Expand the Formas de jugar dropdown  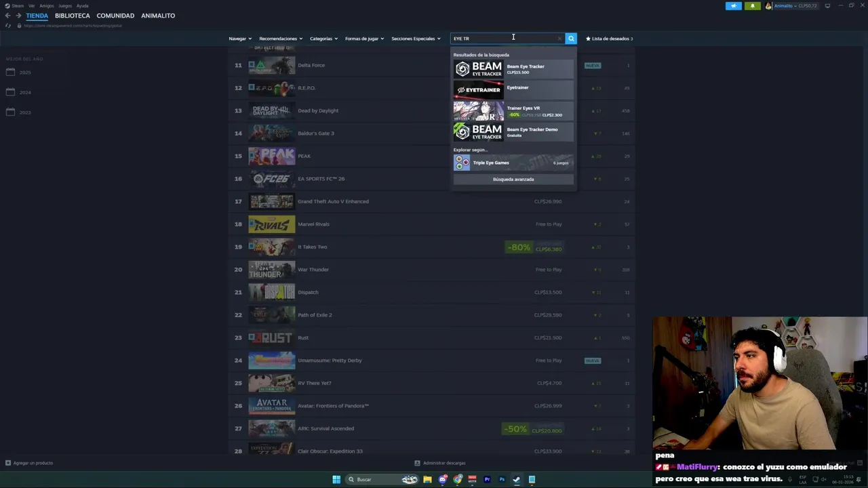coord(364,39)
